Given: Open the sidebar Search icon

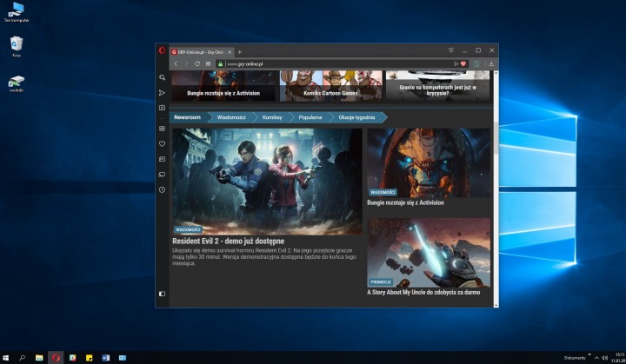Looking at the screenshot, I should point(162,77).
